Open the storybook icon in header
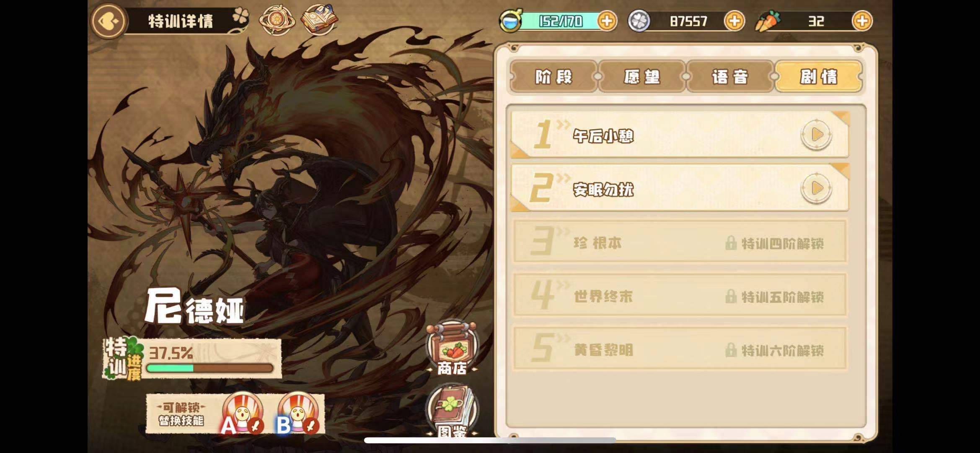This screenshot has width=980, height=453. coord(319,20)
